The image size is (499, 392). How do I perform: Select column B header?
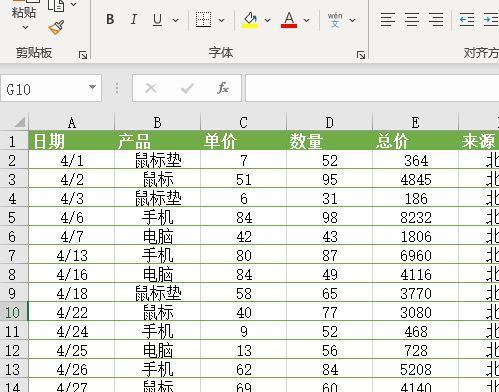(157, 123)
